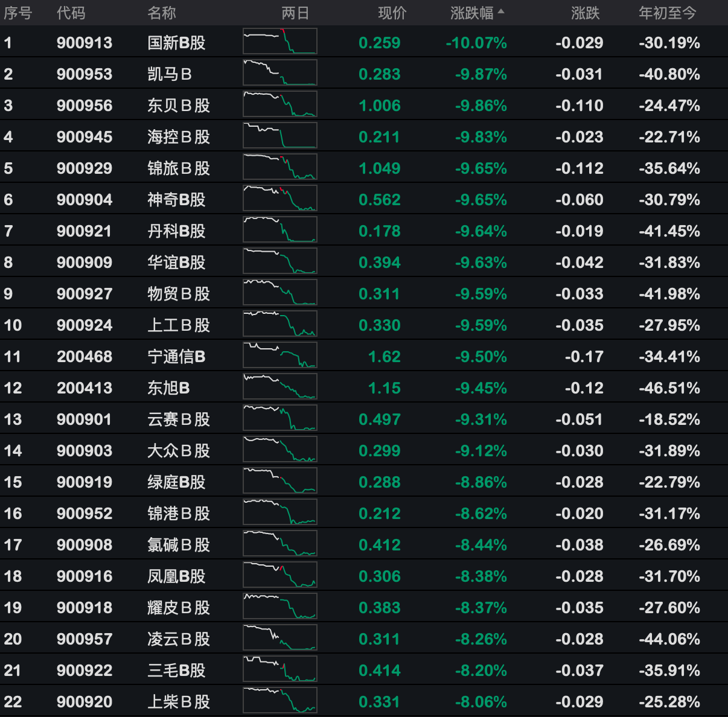This screenshot has width=728, height=717.
Task: Click the 代码 column header
Action: (x=71, y=13)
